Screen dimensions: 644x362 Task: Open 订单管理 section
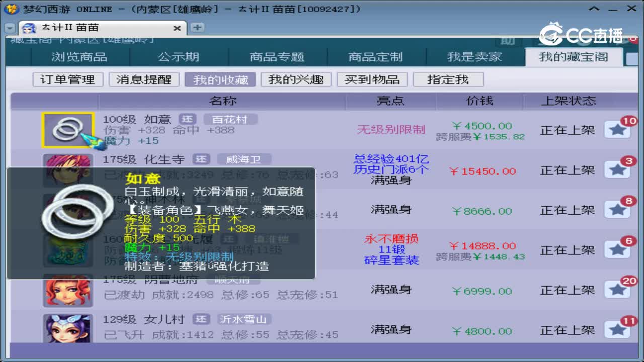pos(68,79)
